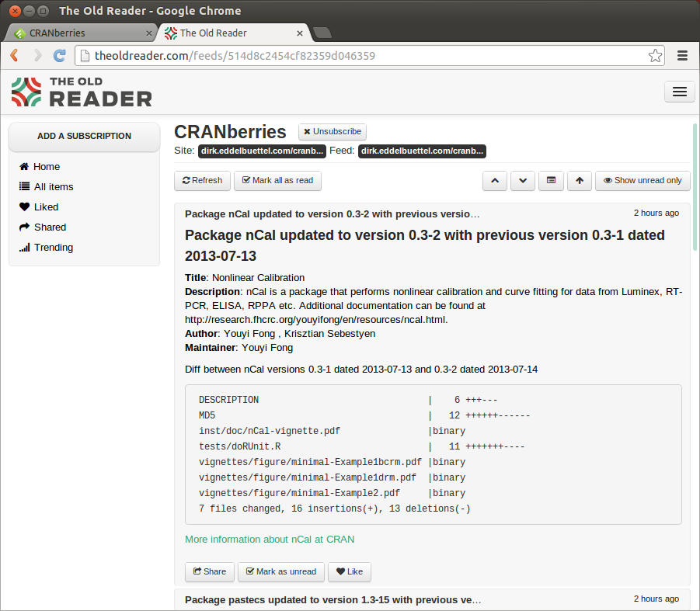Click the 'Author: Youyi Fong' line

[x=280, y=334]
